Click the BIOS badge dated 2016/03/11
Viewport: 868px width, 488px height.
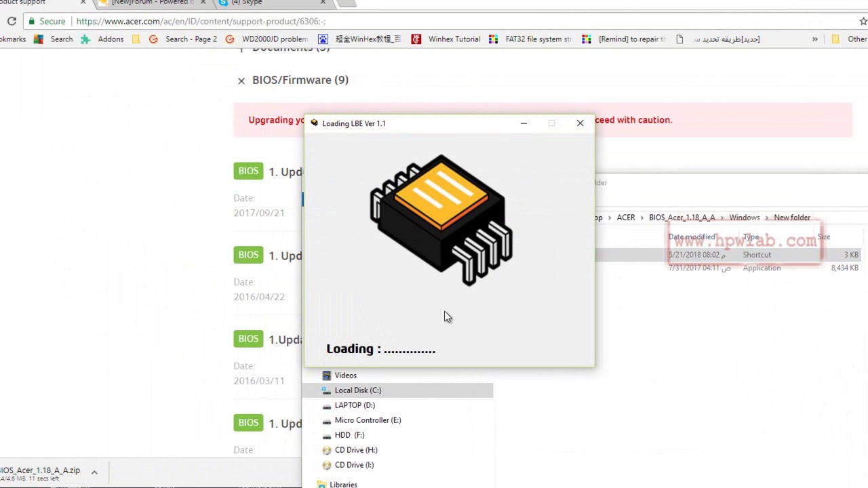click(248, 339)
